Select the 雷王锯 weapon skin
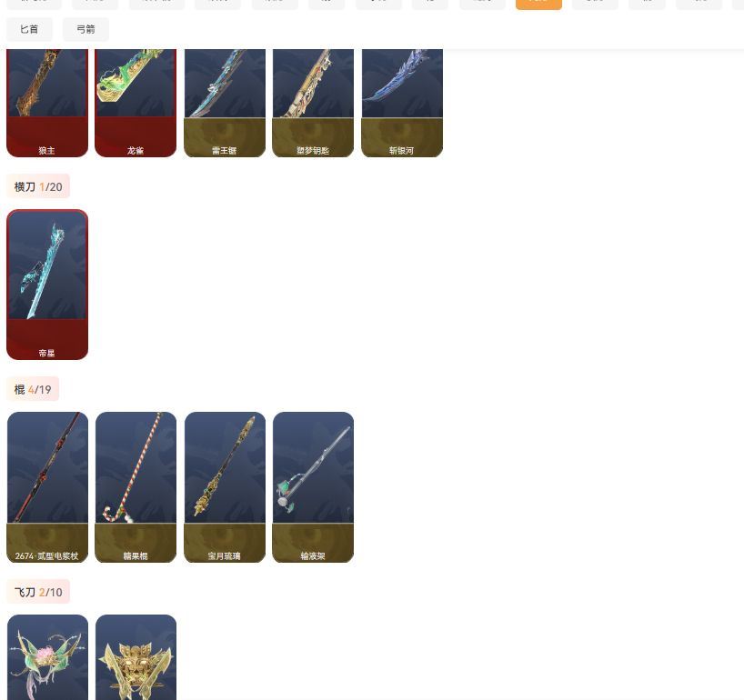Screen dimensions: 744x700 pos(225,103)
